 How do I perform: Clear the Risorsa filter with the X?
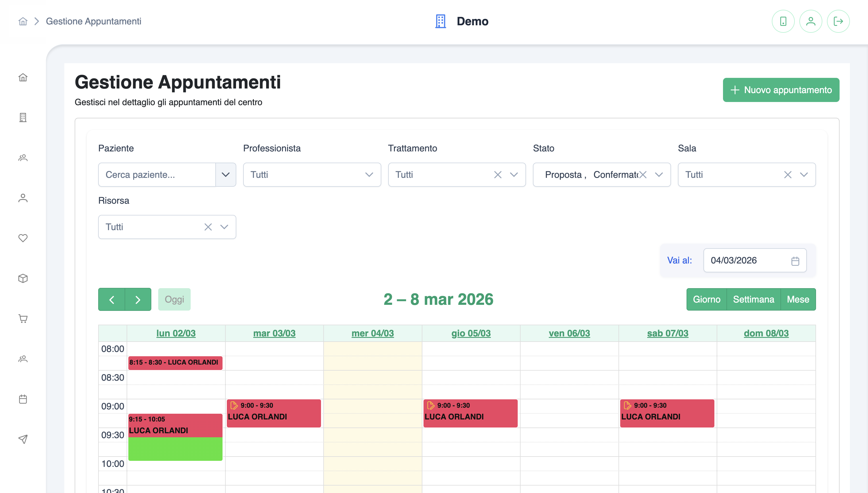coord(208,227)
